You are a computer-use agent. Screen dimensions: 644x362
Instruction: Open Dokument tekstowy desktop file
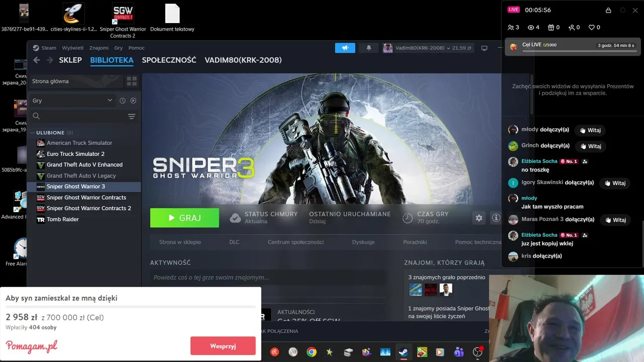pos(172,18)
